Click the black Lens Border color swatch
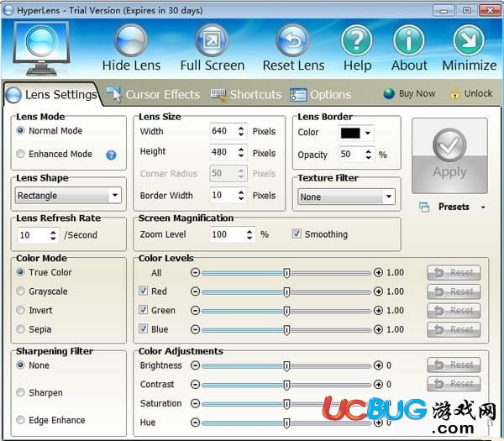Image resolution: width=504 pixels, height=441 pixels. (x=350, y=133)
